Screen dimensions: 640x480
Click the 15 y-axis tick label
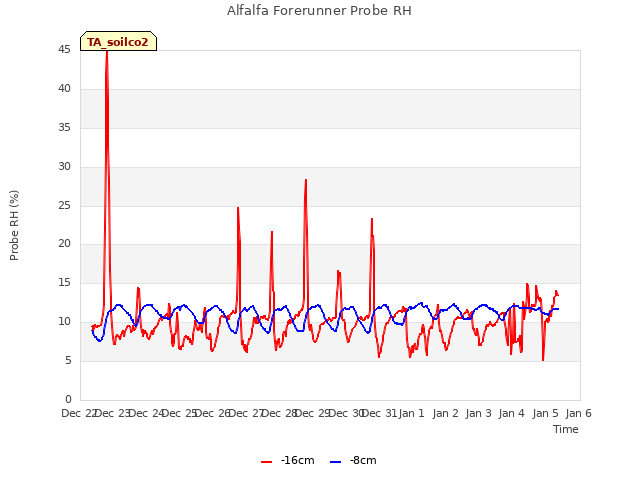tap(64, 283)
